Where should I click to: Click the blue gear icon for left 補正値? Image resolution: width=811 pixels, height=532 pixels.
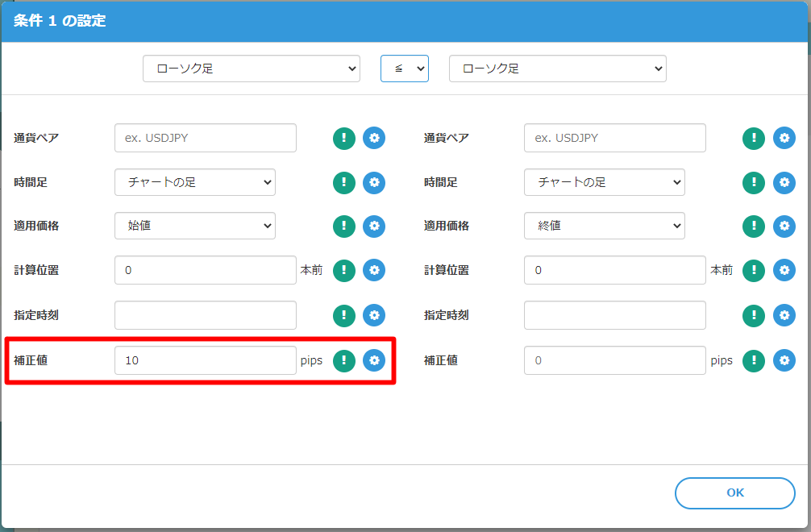coord(374,360)
